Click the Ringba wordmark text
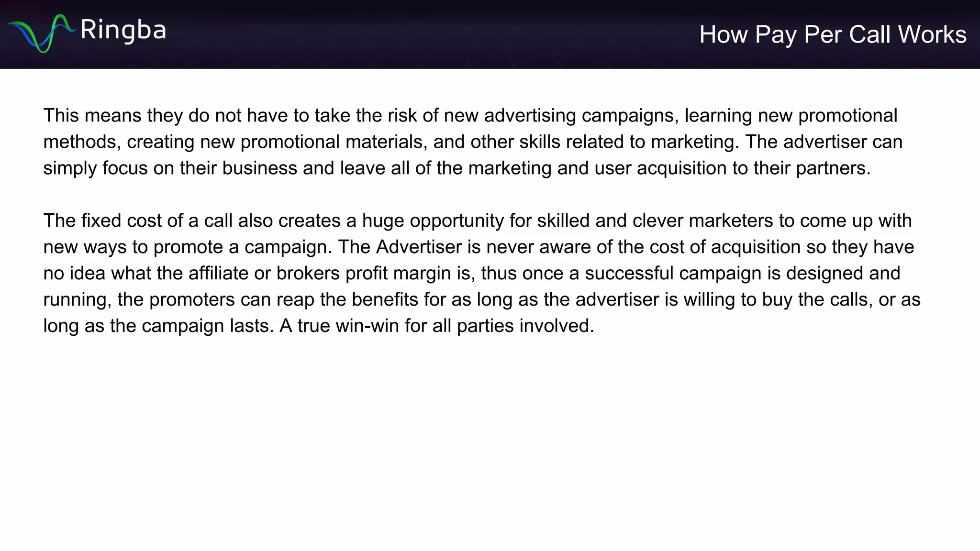The width and height of the screenshot is (980, 551). [123, 30]
